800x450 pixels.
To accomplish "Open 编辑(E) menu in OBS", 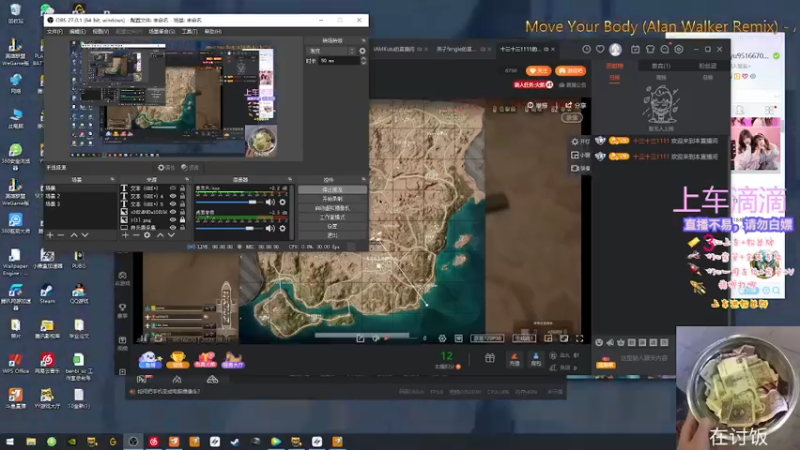I will (x=78, y=32).
